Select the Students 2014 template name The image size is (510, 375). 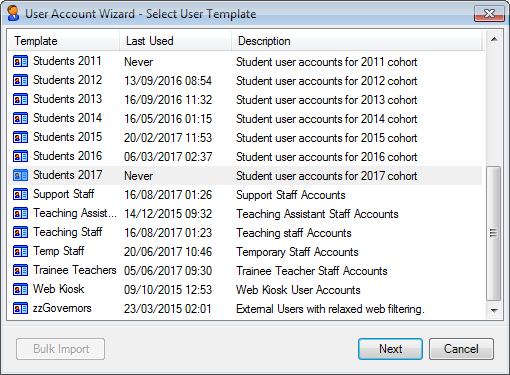(x=67, y=118)
